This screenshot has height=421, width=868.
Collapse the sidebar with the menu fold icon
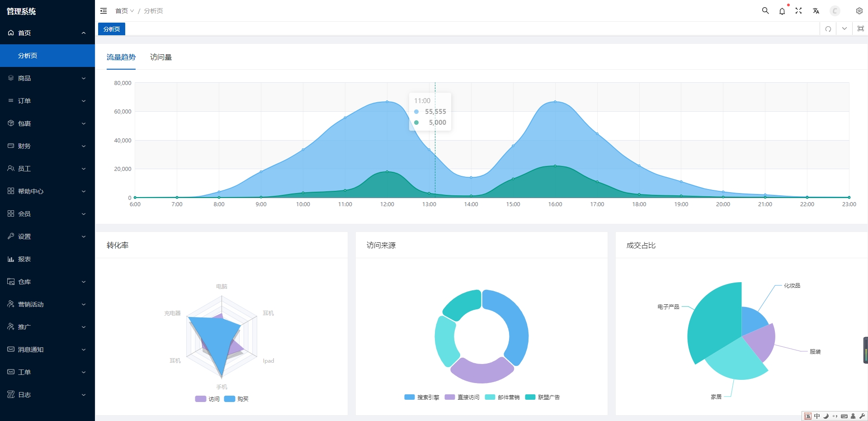point(104,11)
